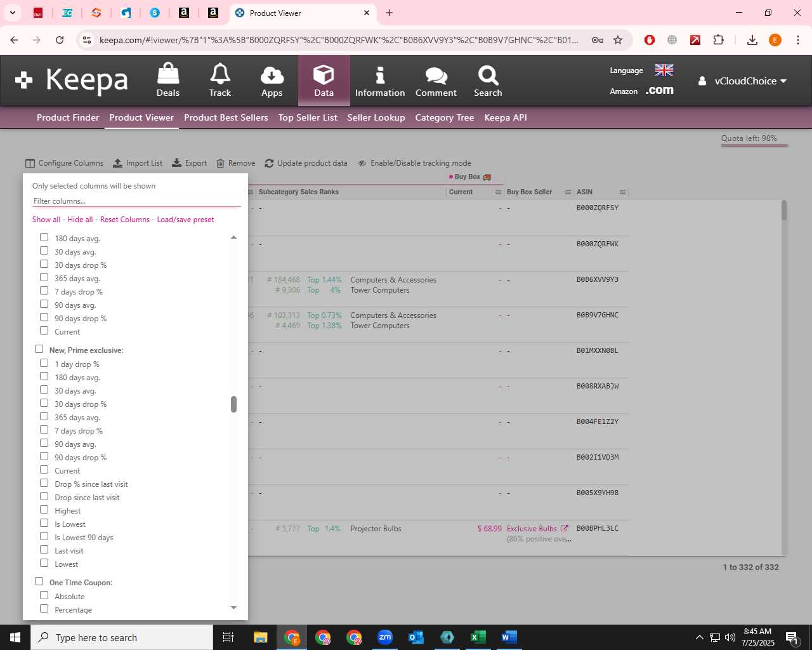
Task: Check the Is Lowest checkbox
Action: [x=44, y=523]
